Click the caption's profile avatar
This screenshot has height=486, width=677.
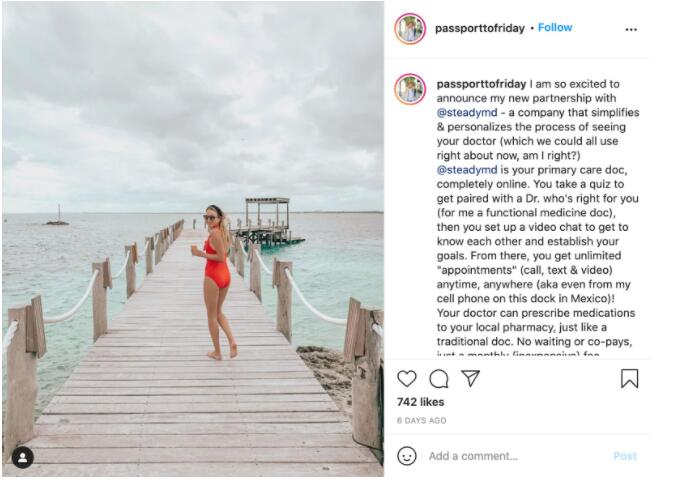410,88
